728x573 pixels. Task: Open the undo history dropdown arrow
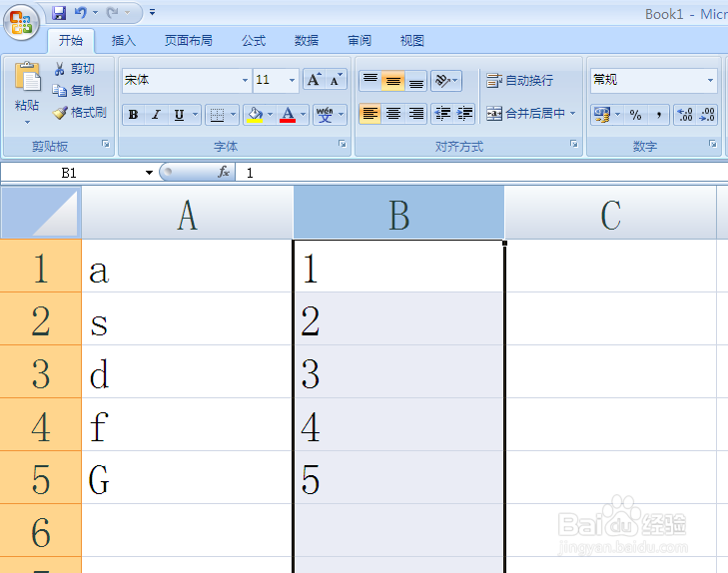(x=95, y=13)
